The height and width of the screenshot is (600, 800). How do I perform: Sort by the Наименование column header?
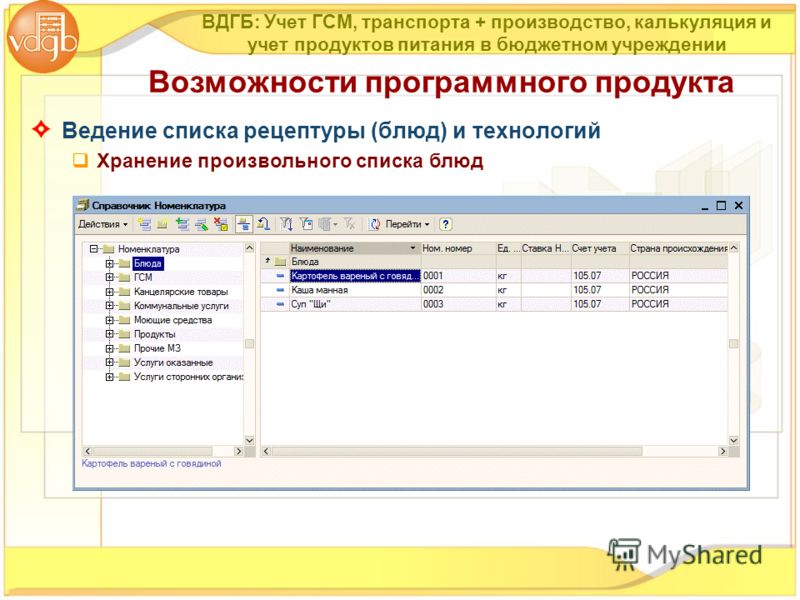pyautogui.click(x=354, y=248)
